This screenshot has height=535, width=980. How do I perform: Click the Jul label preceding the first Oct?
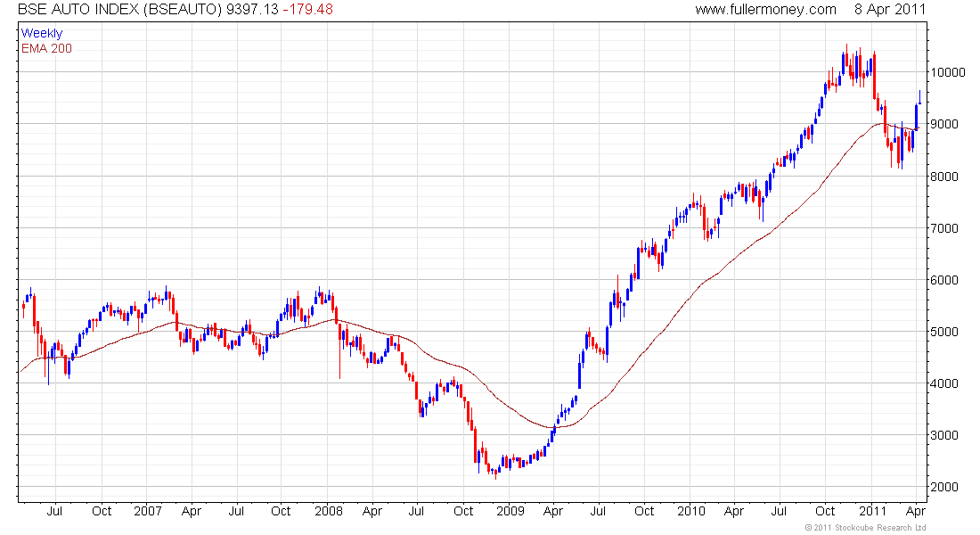coord(55,511)
